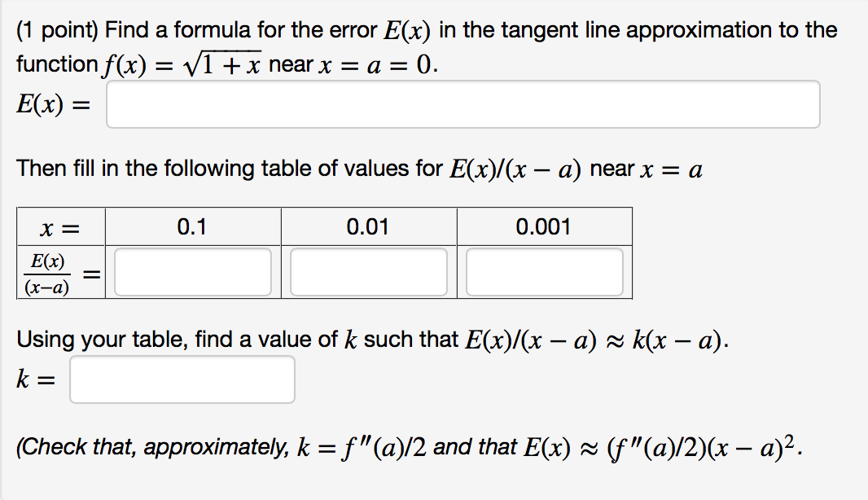Select the table header cell labeled 0.001
868x500 pixels.
click(541, 226)
